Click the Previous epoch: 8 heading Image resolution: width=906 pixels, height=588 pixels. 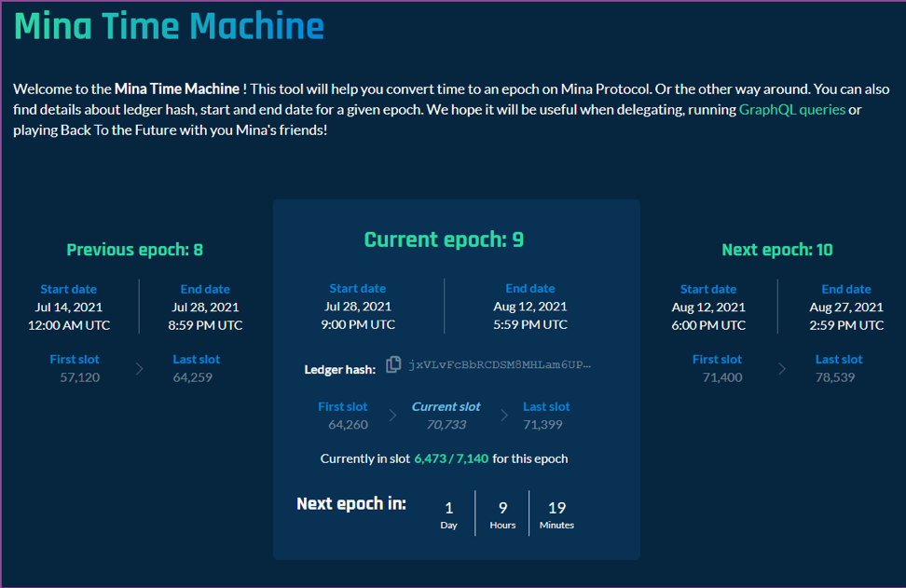(x=134, y=250)
